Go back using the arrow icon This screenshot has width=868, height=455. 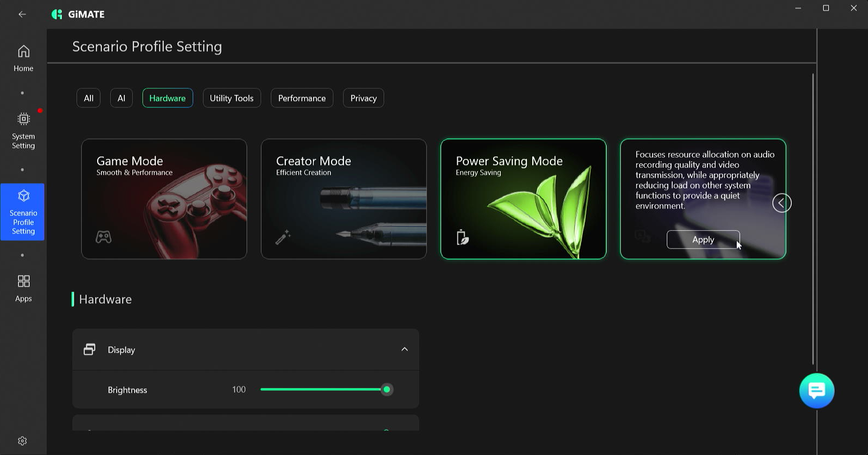click(x=22, y=14)
